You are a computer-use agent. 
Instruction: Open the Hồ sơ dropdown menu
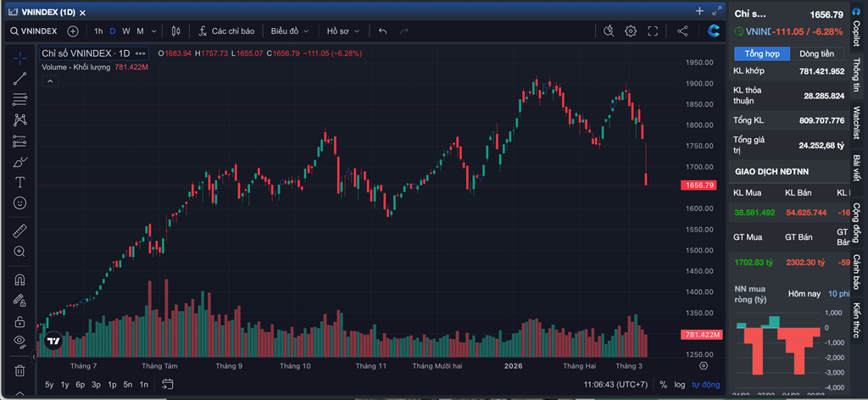pyautogui.click(x=343, y=31)
